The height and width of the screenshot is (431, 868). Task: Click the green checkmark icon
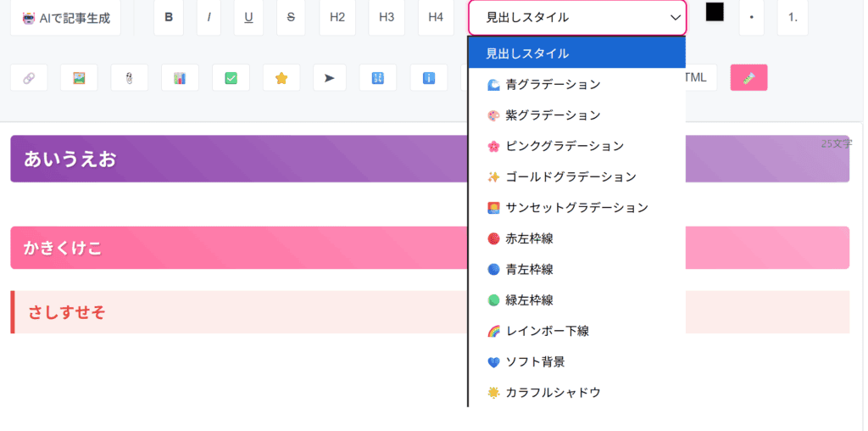coord(231,78)
